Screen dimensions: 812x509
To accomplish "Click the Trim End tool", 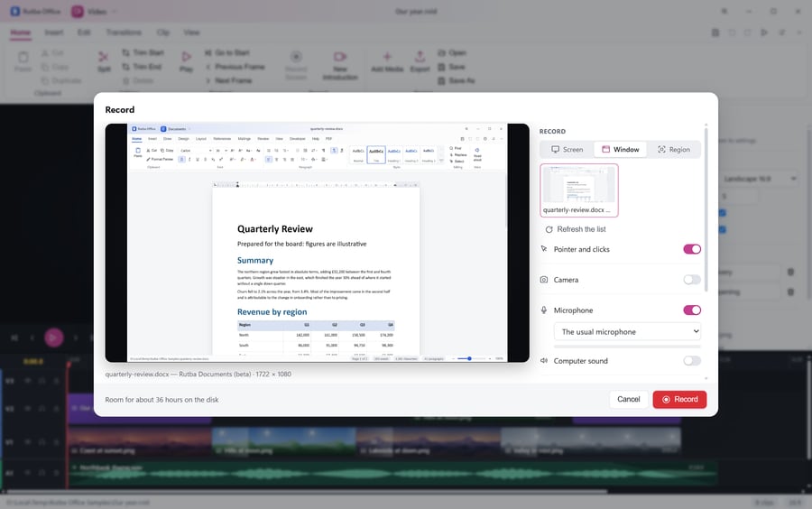I will pos(142,67).
